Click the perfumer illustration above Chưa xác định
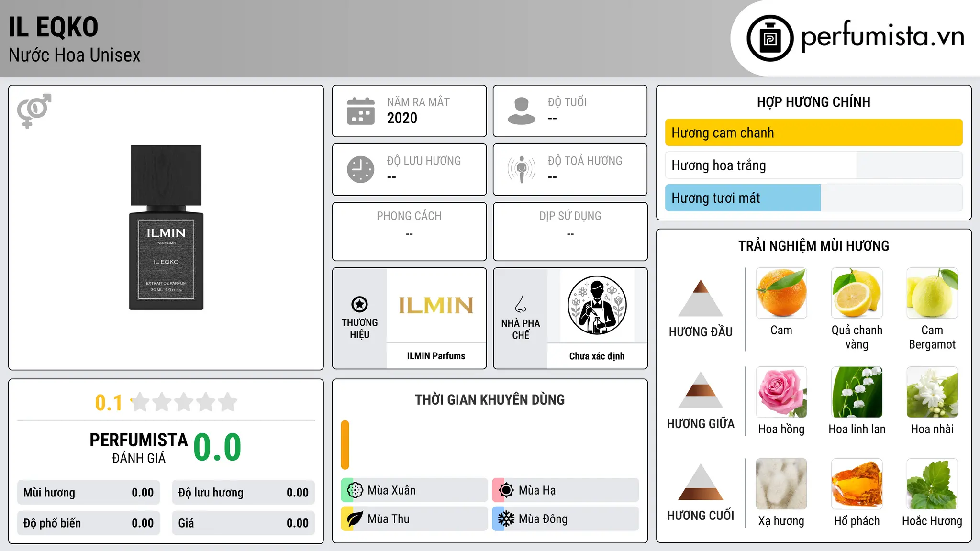Screen dimensions: 980x551 597,305
